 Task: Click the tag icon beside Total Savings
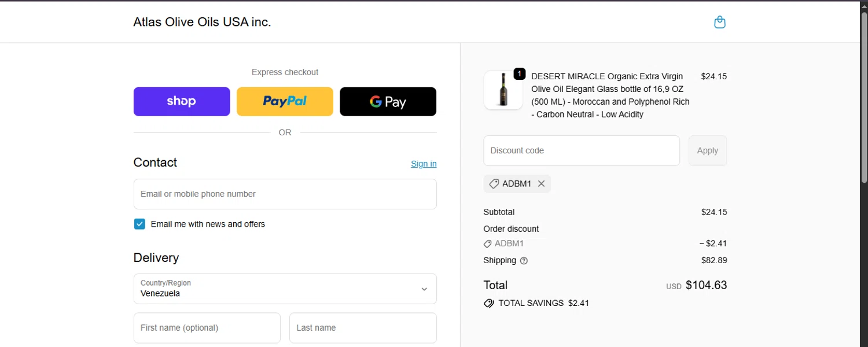coord(489,303)
